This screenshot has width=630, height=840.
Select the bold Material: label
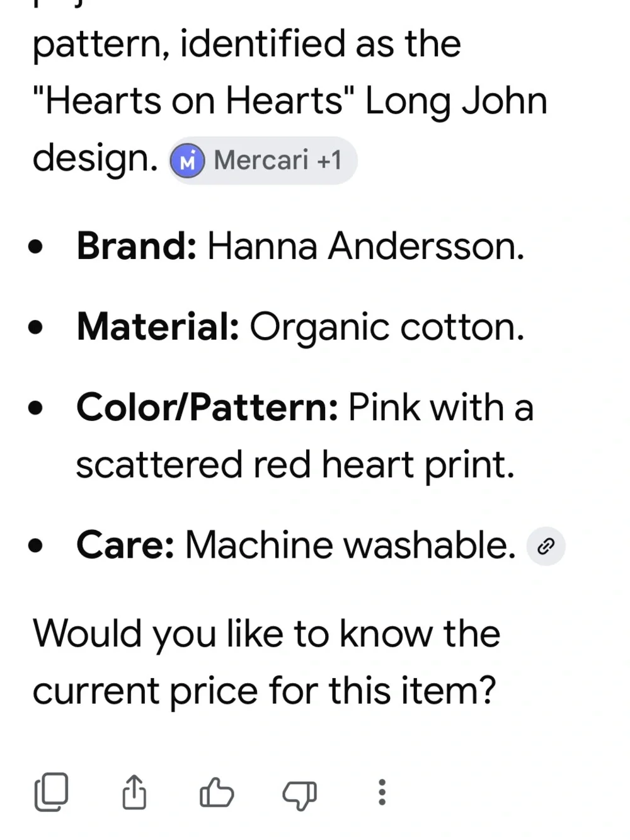(x=158, y=327)
